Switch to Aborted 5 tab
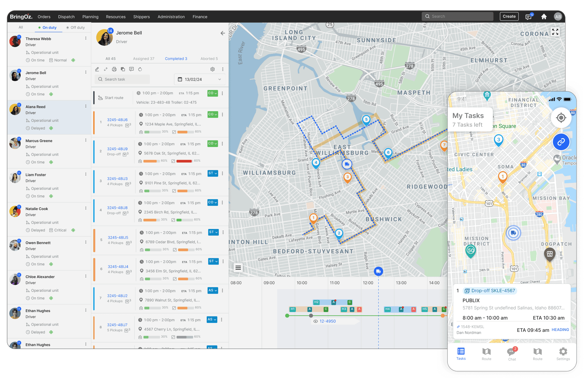Viewport: 588px width, 382px height. click(209, 58)
